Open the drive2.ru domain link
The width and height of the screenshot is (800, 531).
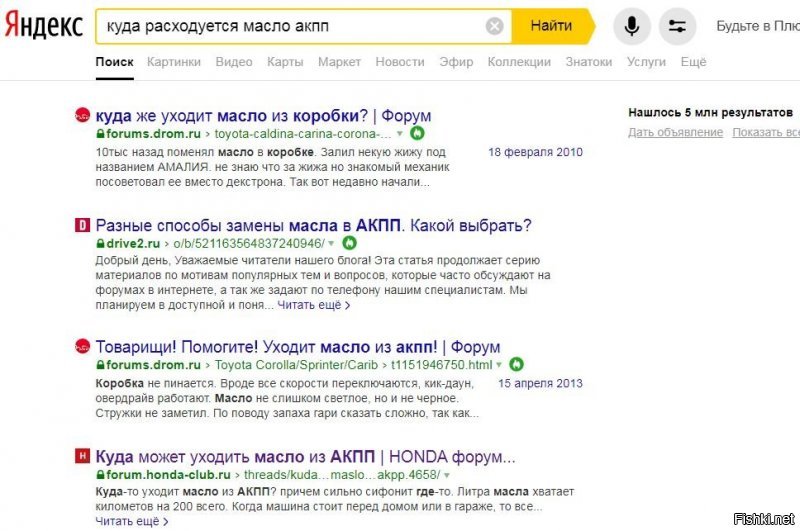coord(133,244)
